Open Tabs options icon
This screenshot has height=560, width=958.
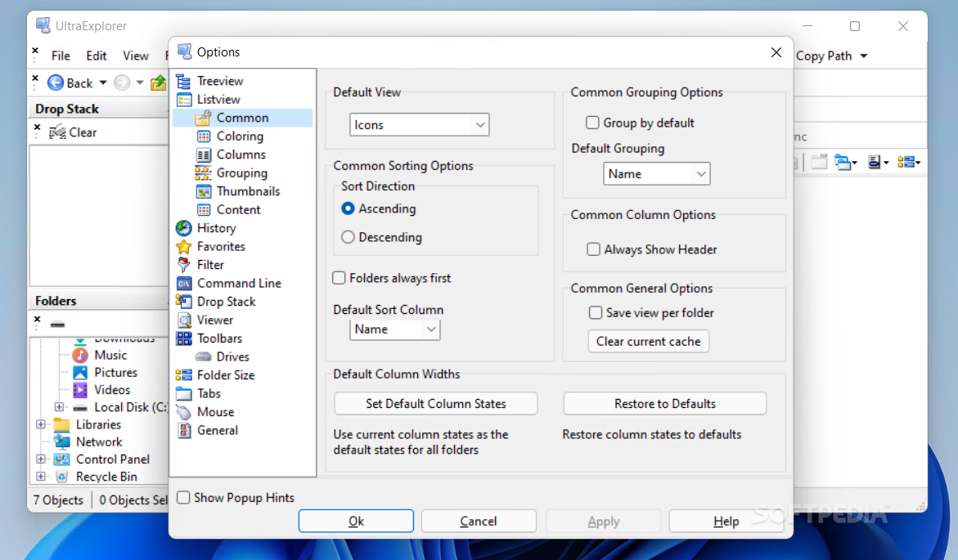click(184, 393)
